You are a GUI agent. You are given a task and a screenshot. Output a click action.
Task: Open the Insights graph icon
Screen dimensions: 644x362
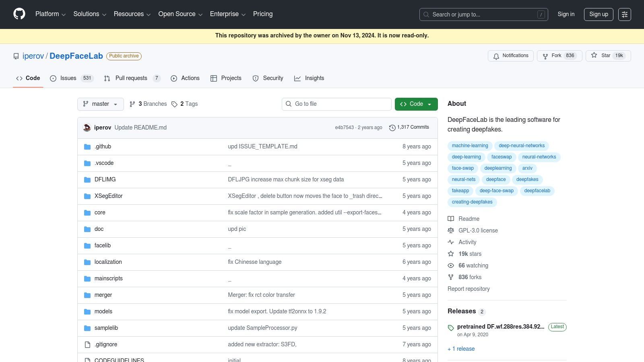pyautogui.click(x=298, y=78)
